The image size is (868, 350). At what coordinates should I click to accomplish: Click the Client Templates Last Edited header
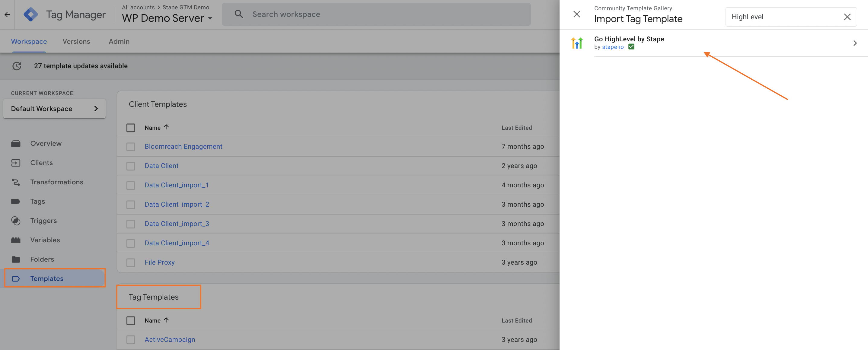tap(517, 128)
